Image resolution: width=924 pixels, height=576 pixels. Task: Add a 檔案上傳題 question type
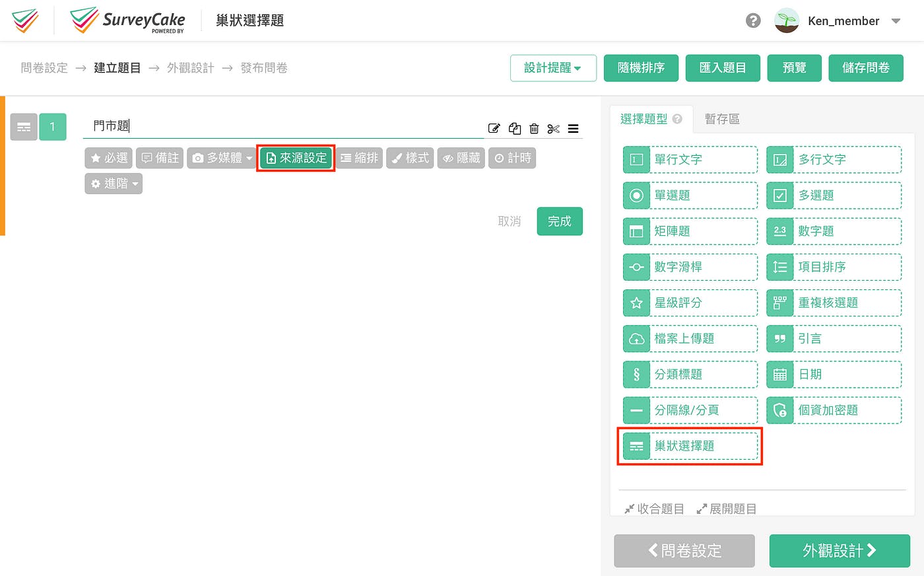coord(690,338)
